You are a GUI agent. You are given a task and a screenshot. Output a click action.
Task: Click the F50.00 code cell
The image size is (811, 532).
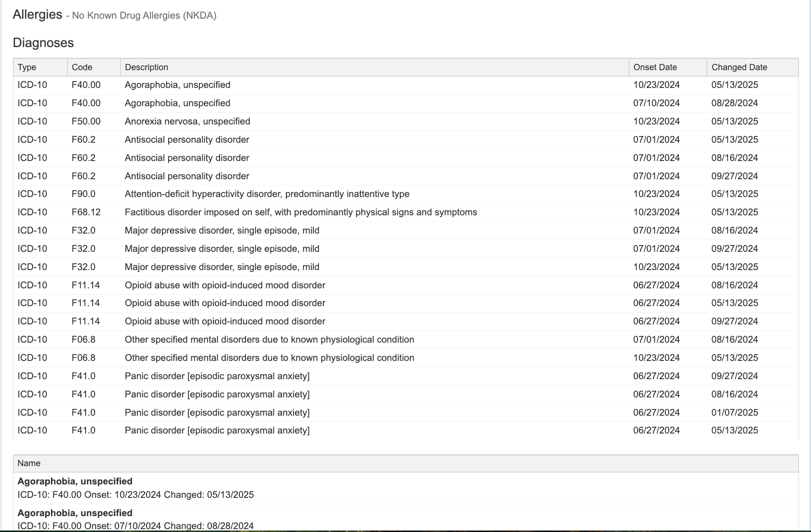(x=86, y=122)
